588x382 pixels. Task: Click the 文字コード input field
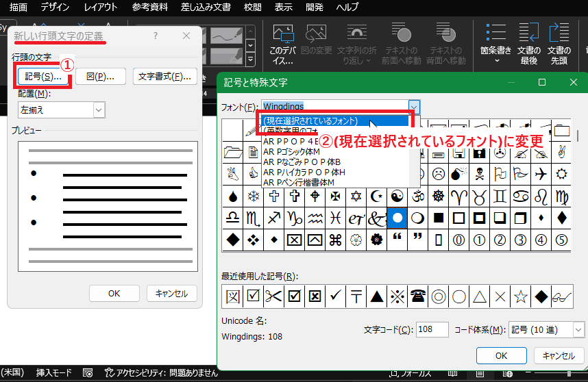pyautogui.click(x=432, y=329)
